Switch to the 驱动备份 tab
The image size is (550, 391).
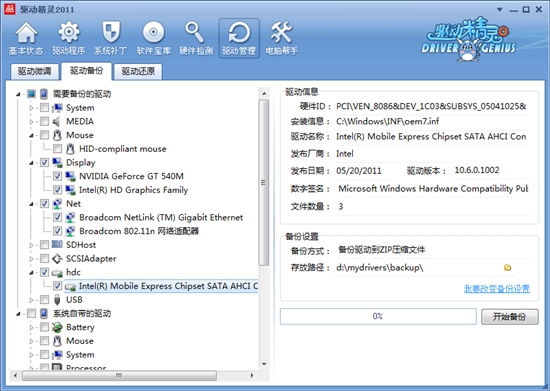[x=86, y=71]
